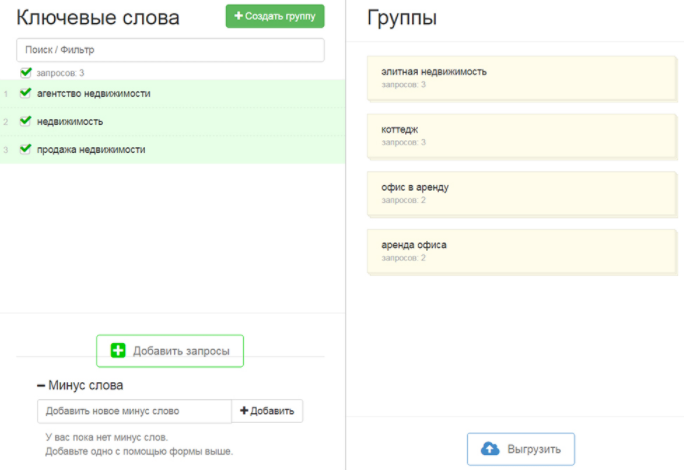Toggle the select-all checkbox near запросов: 3
Image resolution: width=684 pixels, height=470 pixels.
(x=26, y=72)
